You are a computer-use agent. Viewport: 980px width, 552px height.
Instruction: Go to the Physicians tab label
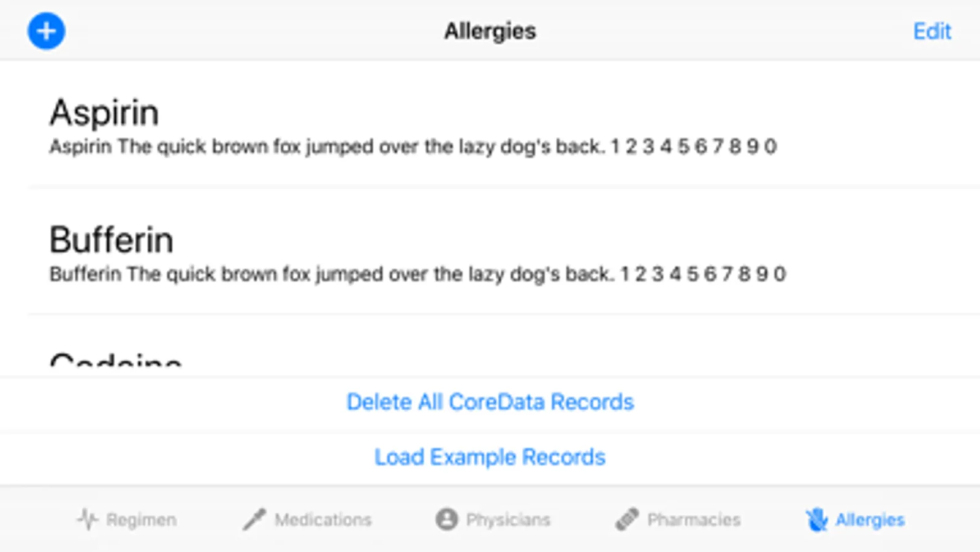508,519
